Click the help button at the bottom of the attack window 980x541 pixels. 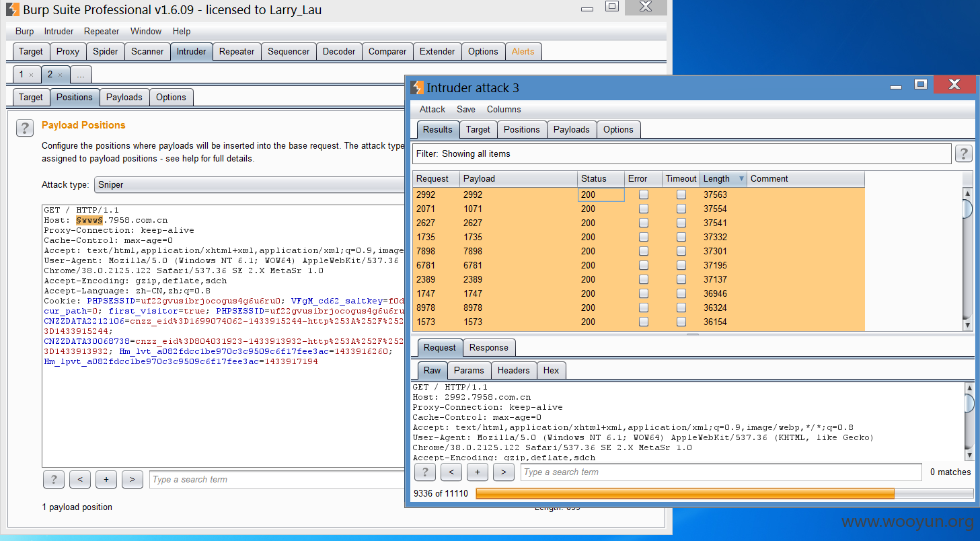pos(425,472)
